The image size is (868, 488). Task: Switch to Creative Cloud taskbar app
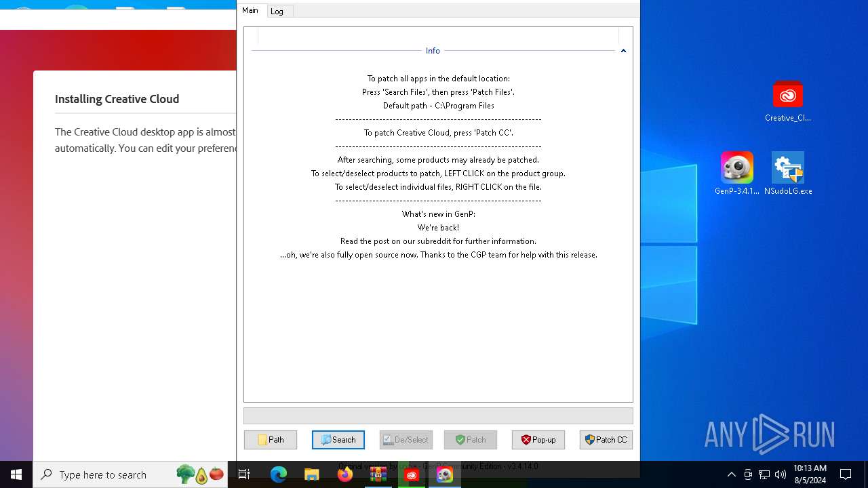click(x=412, y=474)
